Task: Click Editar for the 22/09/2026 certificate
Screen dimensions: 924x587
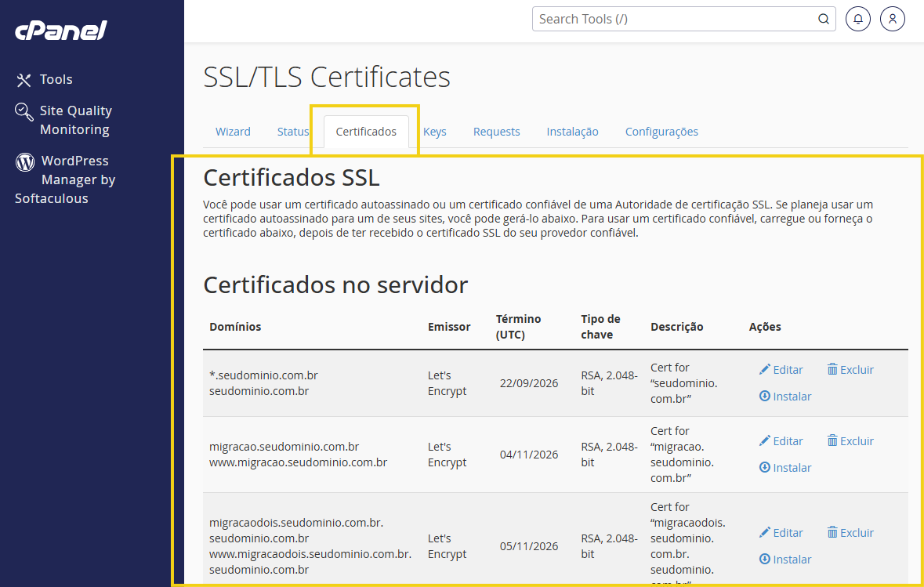Action: coord(781,370)
